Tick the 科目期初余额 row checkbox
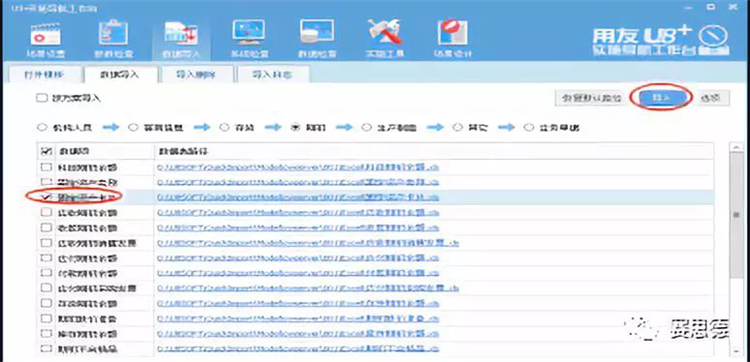Viewport: 750px width, 362px height. click(46, 167)
